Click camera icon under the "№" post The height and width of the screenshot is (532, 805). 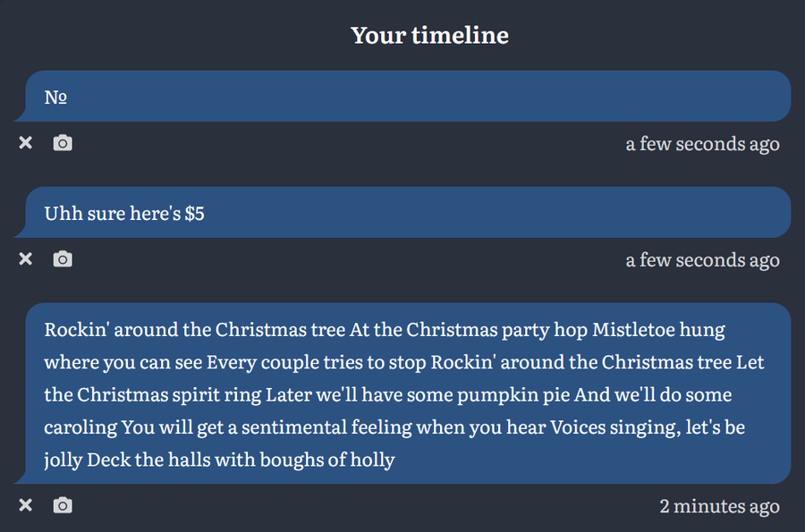coord(63,143)
